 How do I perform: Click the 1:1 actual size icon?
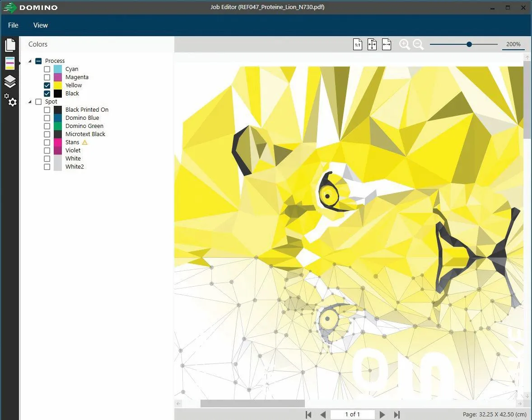pyautogui.click(x=357, y=44)
